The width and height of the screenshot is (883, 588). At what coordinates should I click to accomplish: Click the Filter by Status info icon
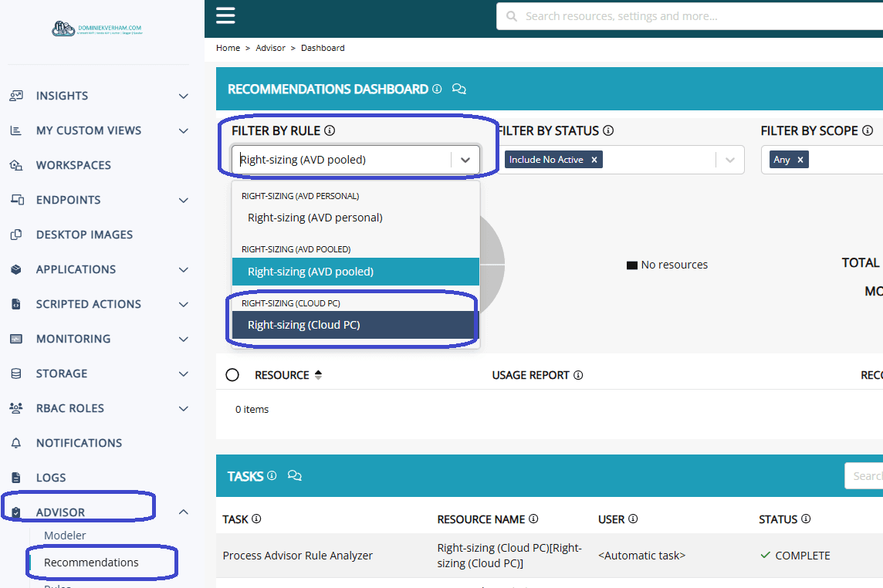pos(608,131)
